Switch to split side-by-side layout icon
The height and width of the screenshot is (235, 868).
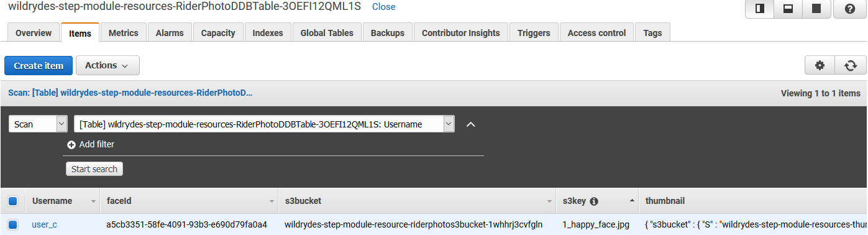pyautogui.click(x=760, y=9)
